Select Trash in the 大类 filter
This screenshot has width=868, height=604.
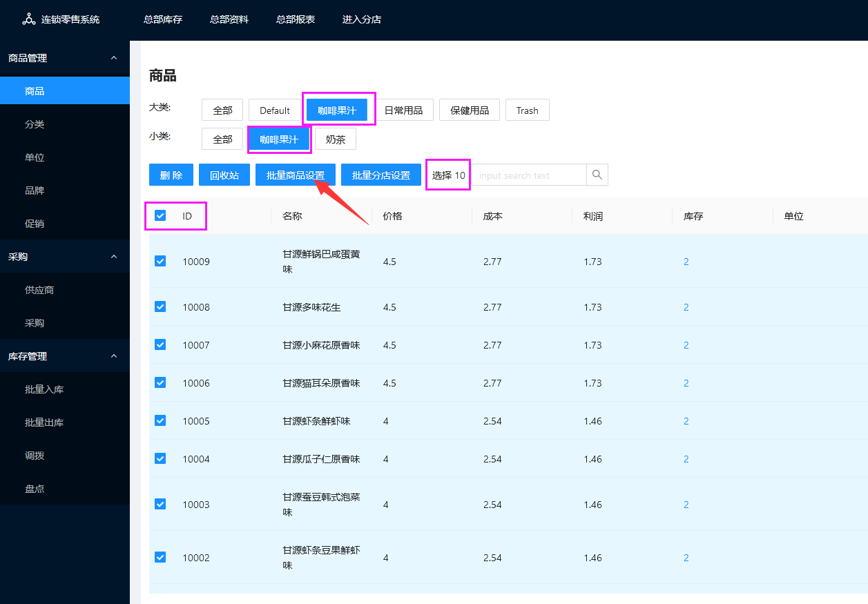pyautogui.click(x=528, y=110)
